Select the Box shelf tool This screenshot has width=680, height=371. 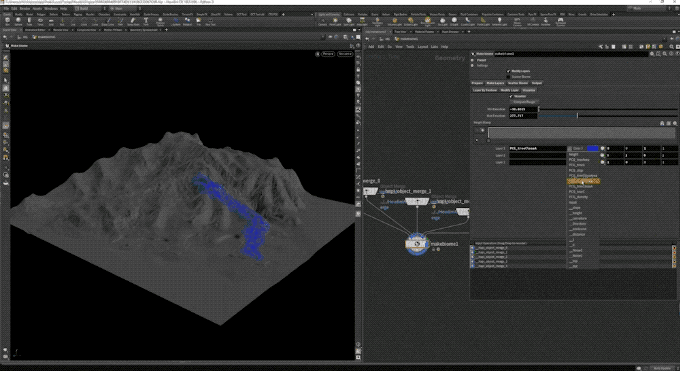(7, 21)
